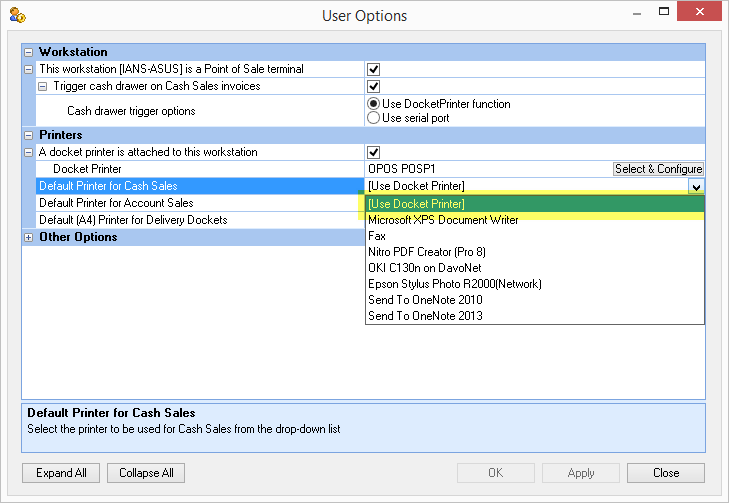Select Epson Stylus Photo R2000(Network)
Screen dimensions: 729x503
454,284
